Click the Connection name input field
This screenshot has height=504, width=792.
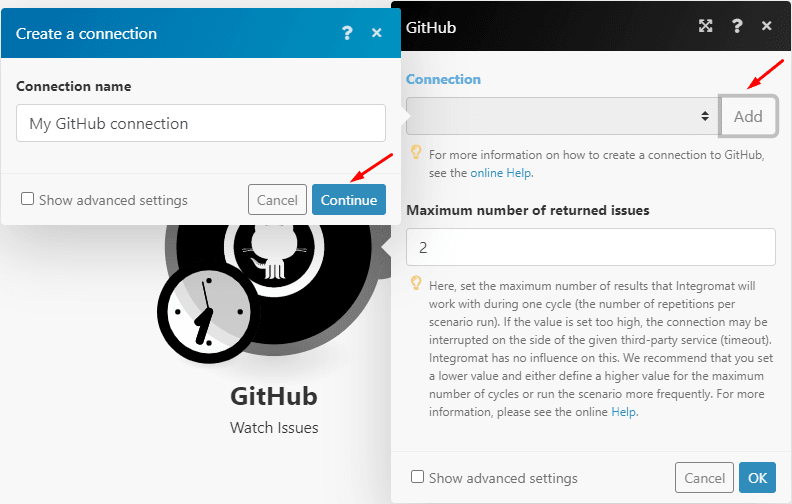click(x=201, y=124)
